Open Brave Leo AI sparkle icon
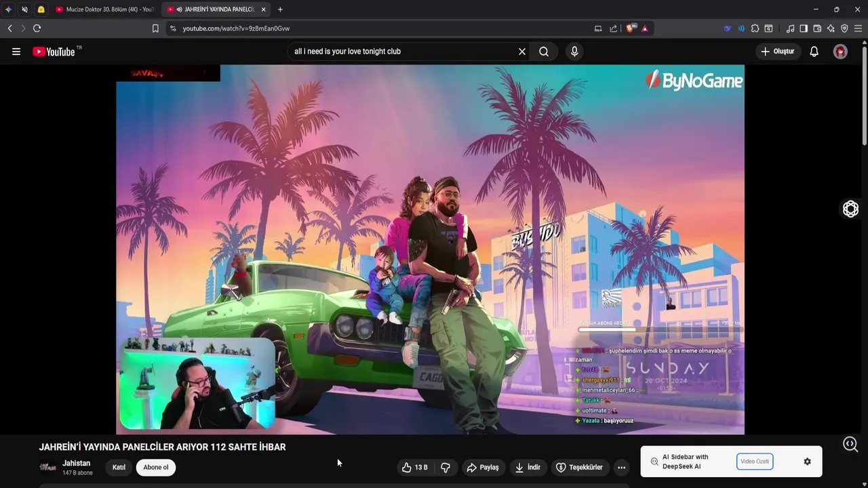Screen dimensions: 868x488 tap(831, 28)
